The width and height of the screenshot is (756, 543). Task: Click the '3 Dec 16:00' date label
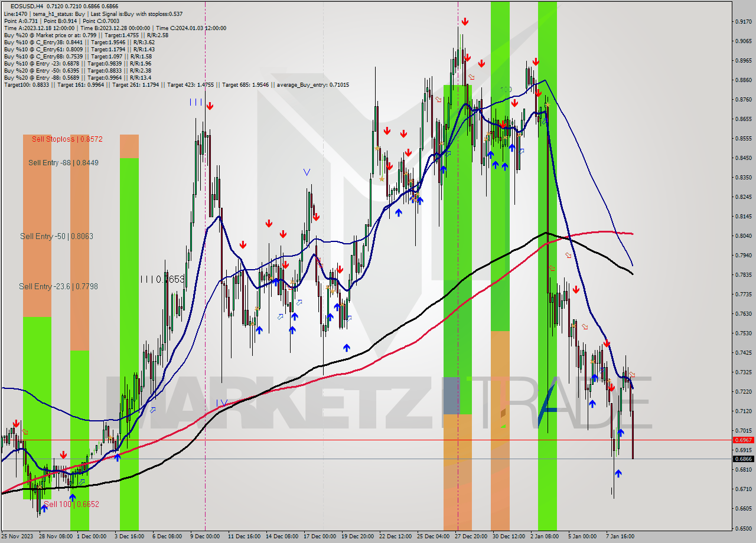(129, 537)
